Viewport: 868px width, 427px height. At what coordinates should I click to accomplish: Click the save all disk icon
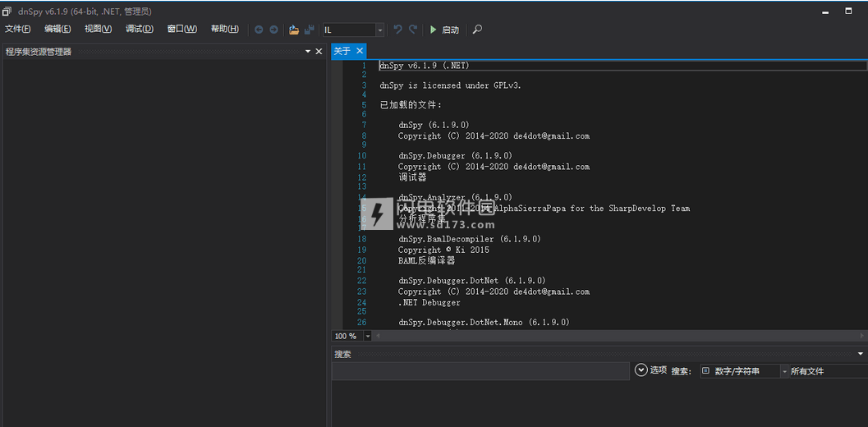[x=310, y=30]
